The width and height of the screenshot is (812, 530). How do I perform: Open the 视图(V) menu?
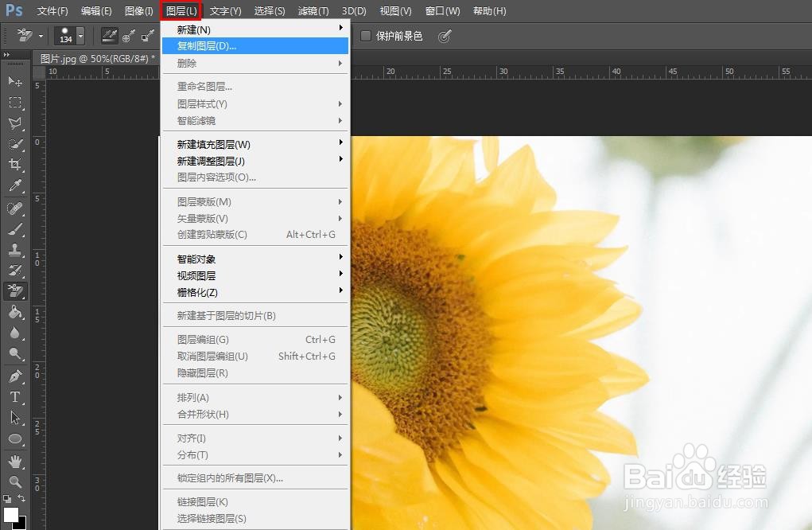(395, 11)
